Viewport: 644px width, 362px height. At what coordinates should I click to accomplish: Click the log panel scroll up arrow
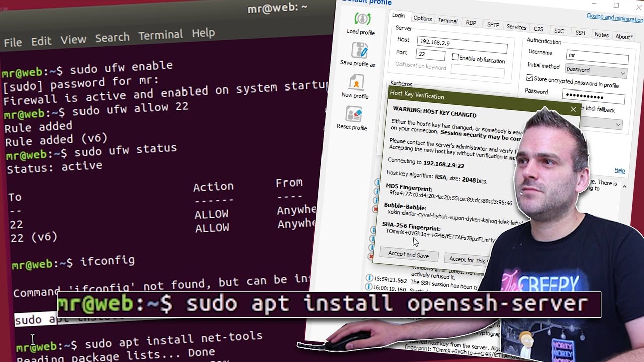pos(624,187)
